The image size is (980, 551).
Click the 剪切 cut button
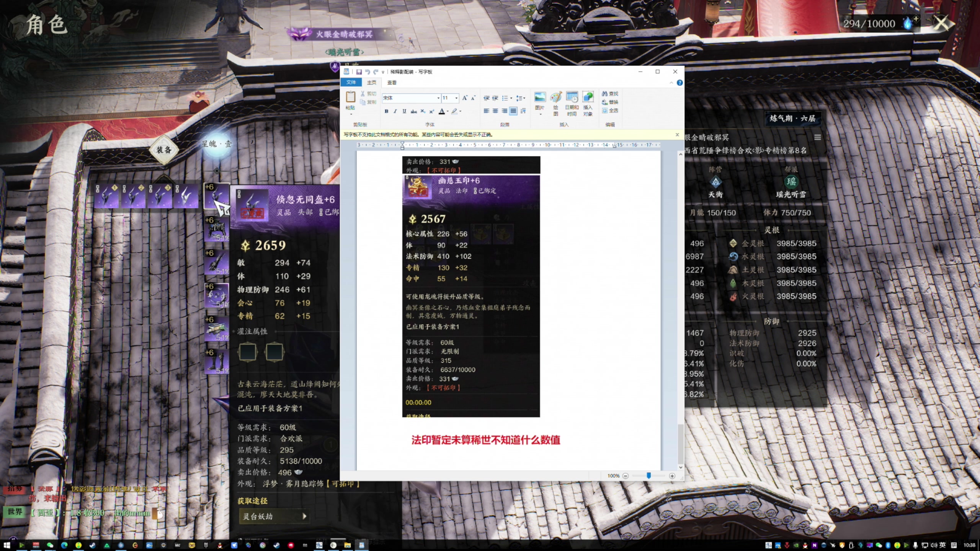(369, 94)
